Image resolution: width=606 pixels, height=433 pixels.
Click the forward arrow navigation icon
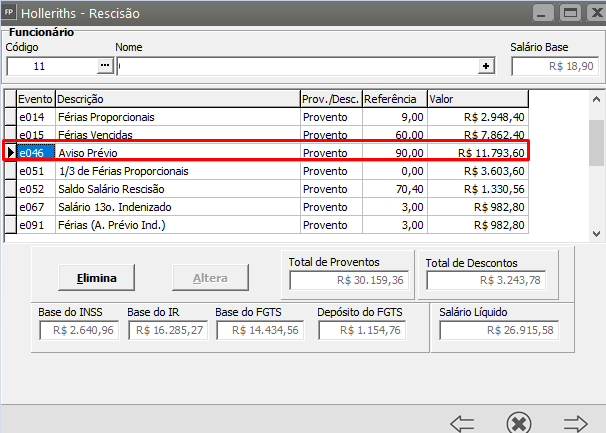575,423
